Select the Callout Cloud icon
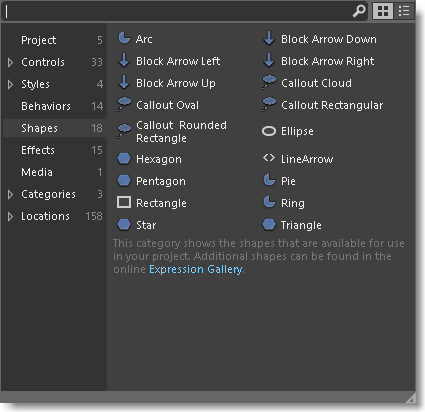425x412 pixels. click(x=269, y=82)
